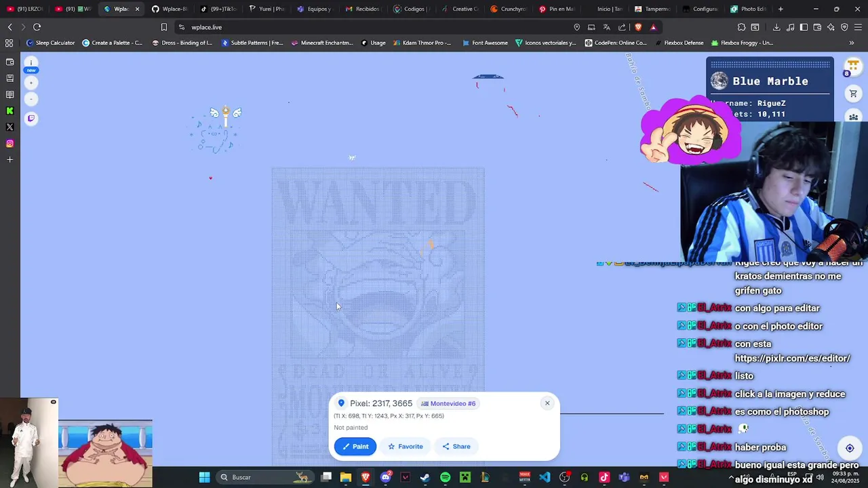The width and height of the screenshot is (868, 488).
Task: Open the Wplace store cart icon
Action: pyautogui.click(x=853, y=94)
